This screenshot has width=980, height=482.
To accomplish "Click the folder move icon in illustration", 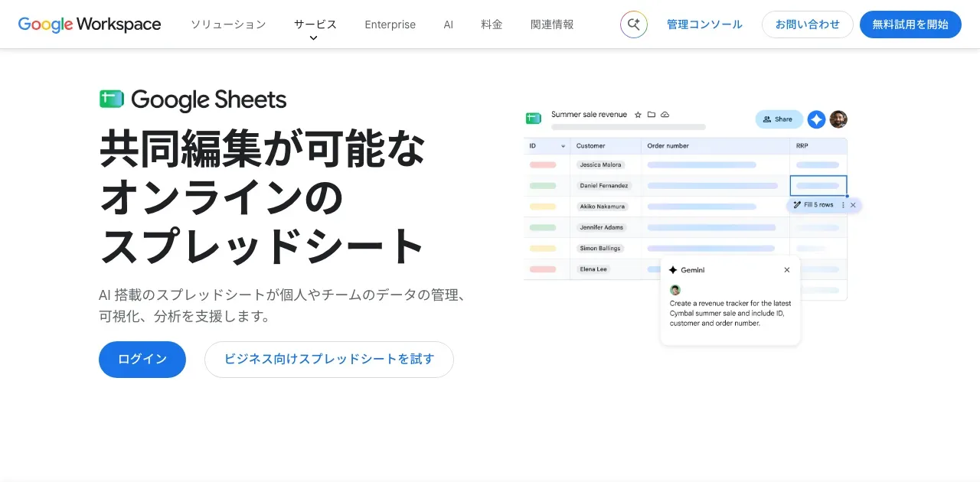I will [x=652, y=115].
